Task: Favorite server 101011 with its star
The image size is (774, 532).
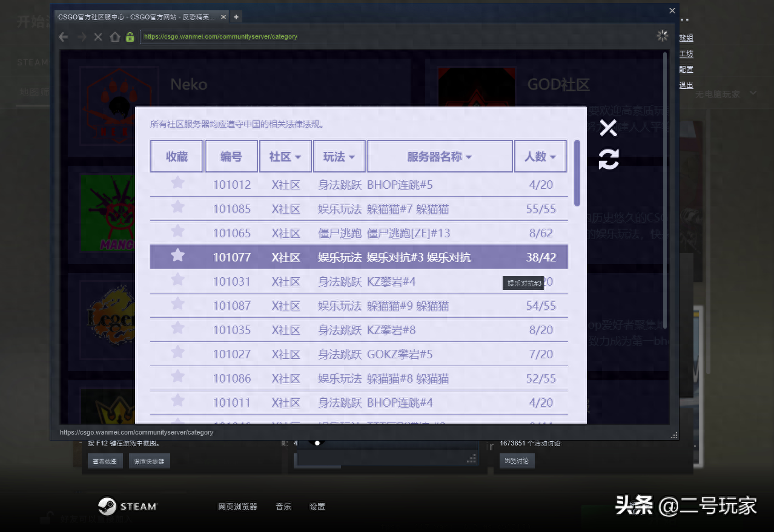Action: 177,401
